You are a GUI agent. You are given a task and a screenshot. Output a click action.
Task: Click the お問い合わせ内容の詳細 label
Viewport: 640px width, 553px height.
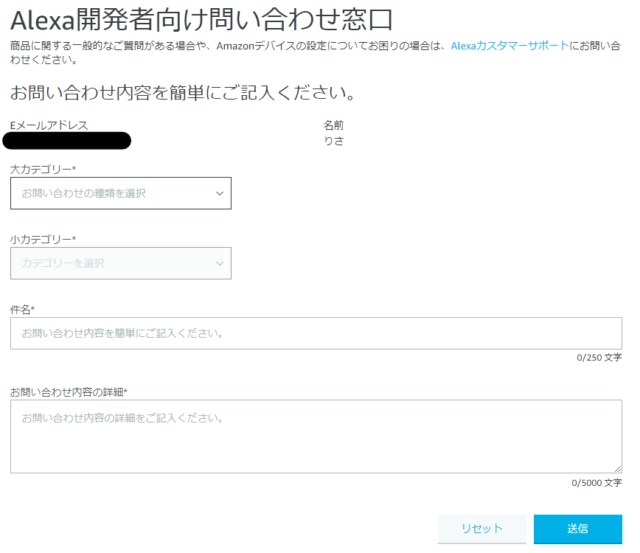click(x=69, y=393)
